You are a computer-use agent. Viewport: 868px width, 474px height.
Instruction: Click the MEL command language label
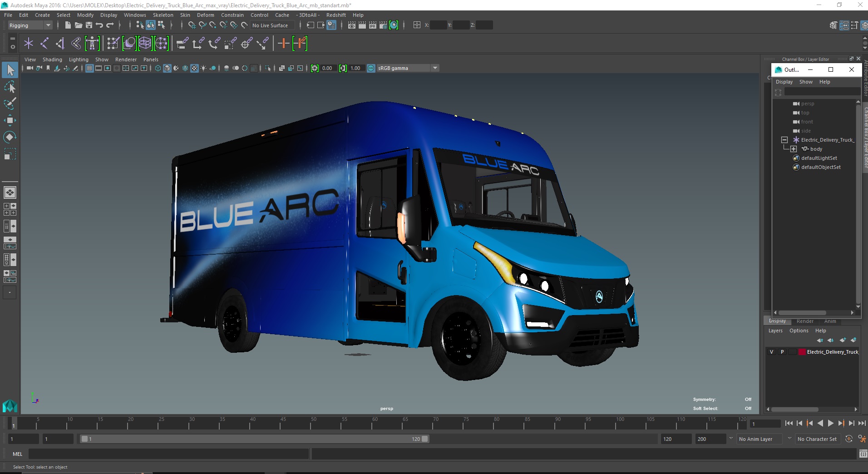point(17,454)
